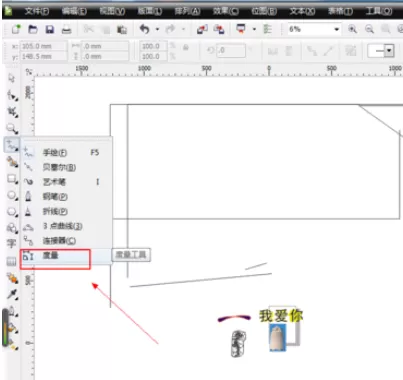Open the 6% zoom level dropdown
Image resolution: width=403 pixels, height=380 pixels.
click(336, 29)
